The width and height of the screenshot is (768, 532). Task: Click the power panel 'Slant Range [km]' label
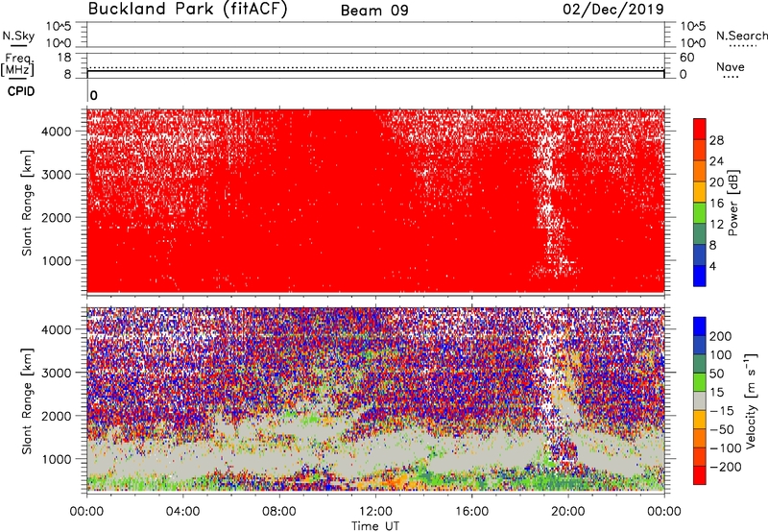(27, 203)
